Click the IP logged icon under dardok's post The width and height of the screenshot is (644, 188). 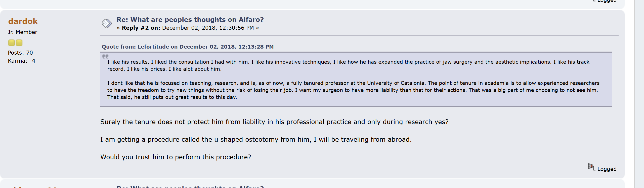click(x=591, y=167)
